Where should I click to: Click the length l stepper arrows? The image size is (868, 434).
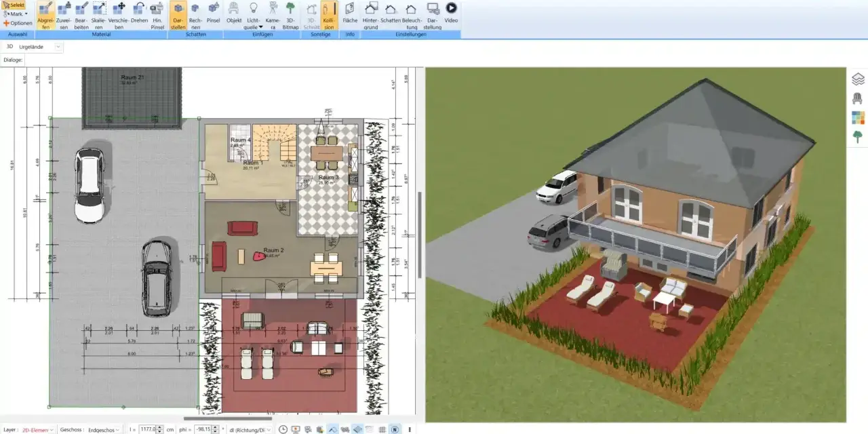pos(160,429)
